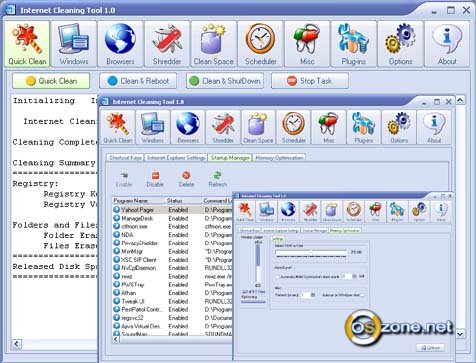Open Plug-ins icon in the rearmost window
Screen dimensions: 476x363
[354, 44]
